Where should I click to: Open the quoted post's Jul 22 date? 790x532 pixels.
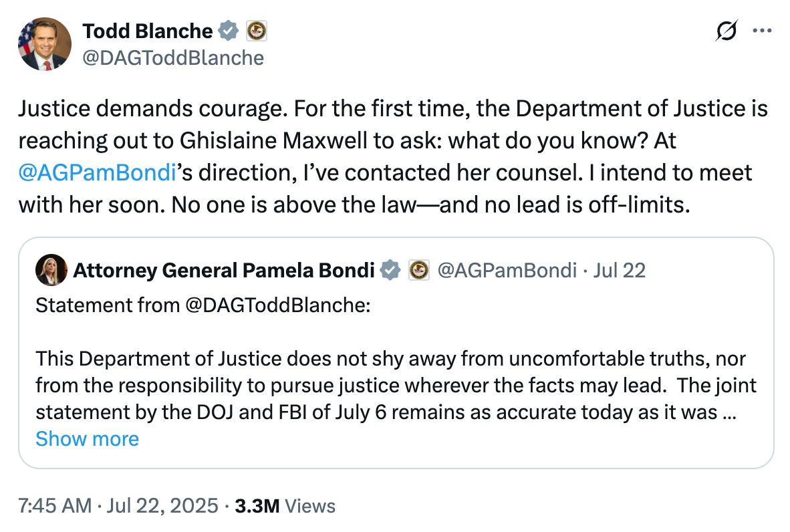point(619,270)
